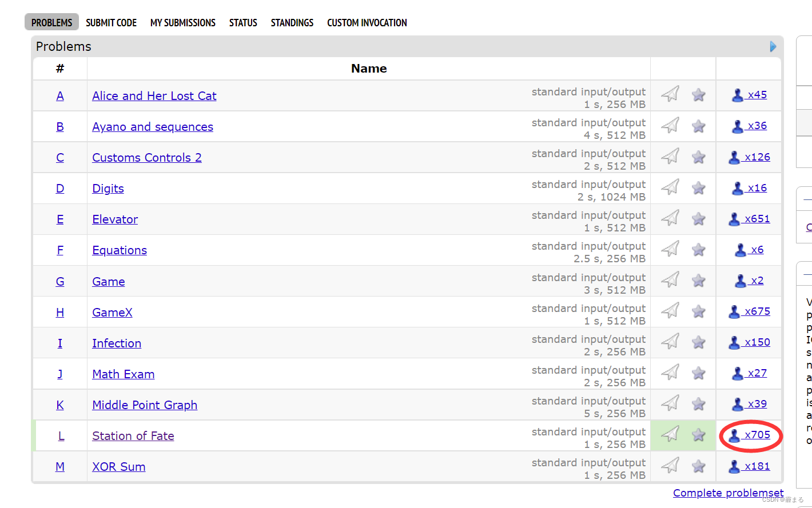The width and height of the screenshot is (812, 508).
Task: View x2 solvers for Game
Action: pos(750,281)
